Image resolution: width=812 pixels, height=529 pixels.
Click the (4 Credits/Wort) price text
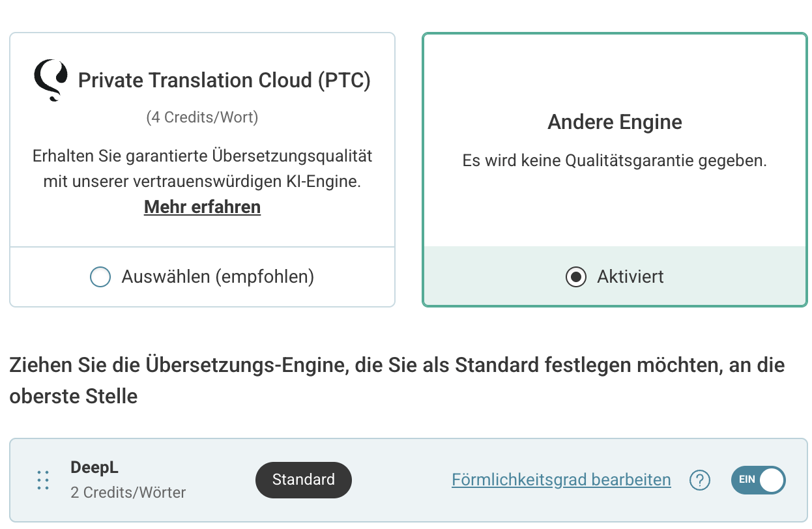(202, 117)
